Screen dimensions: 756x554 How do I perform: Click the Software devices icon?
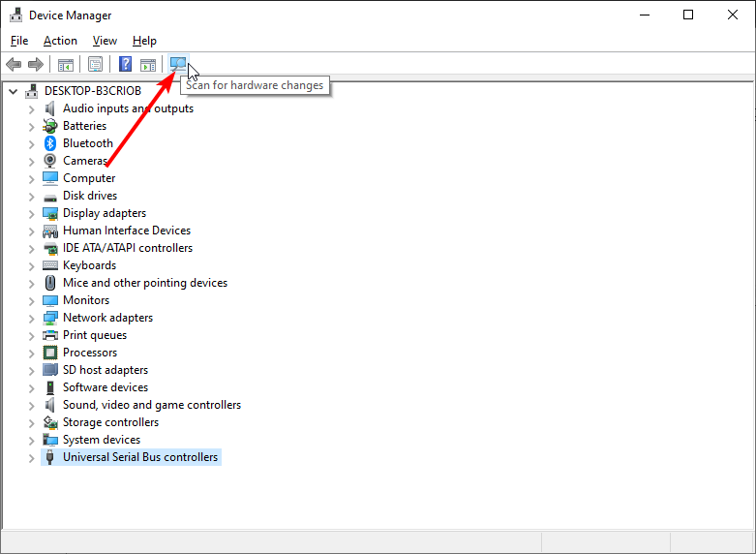point(50,387)
